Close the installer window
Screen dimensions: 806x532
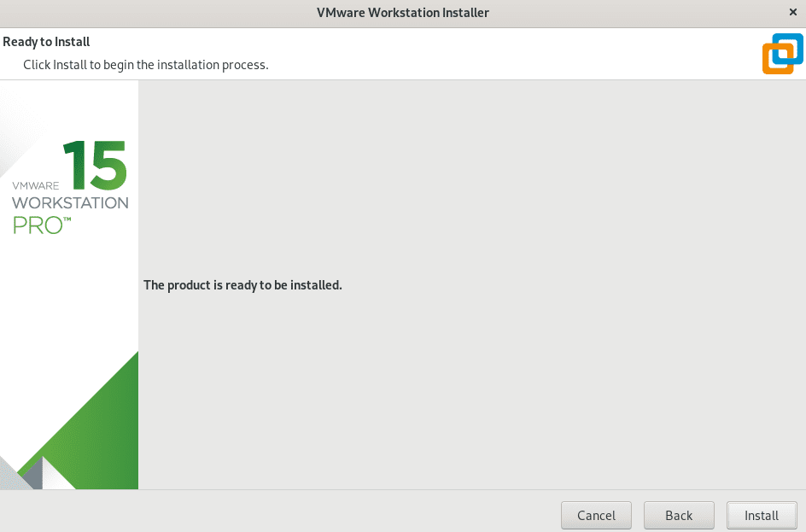point(793,12)
